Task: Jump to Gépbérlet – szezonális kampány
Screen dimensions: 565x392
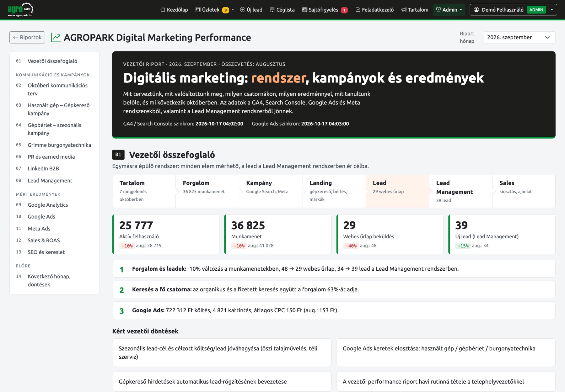Action: (55, 129)
